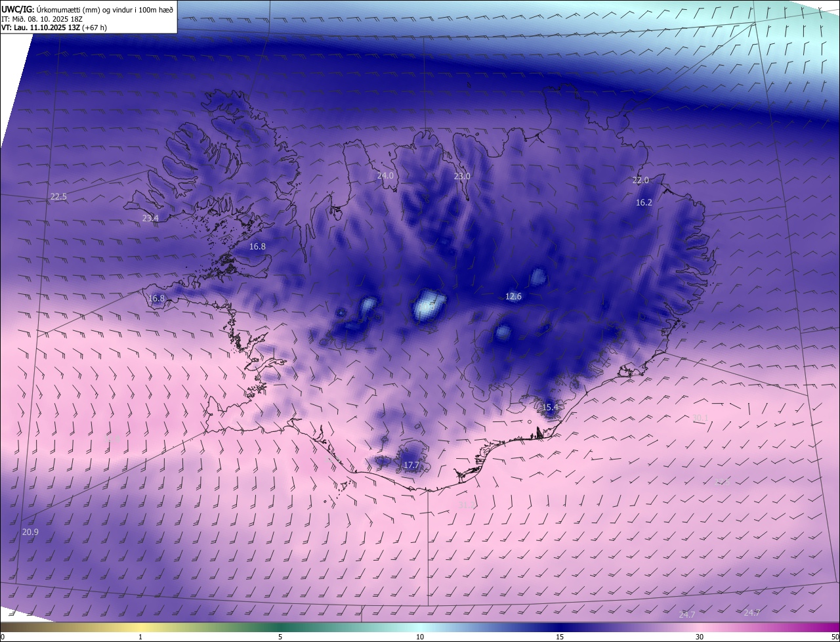Click the color scale tick labeled 1
The width and height of the screenshot is (840, 642).
pyautogui.click(x=140, y=637)
